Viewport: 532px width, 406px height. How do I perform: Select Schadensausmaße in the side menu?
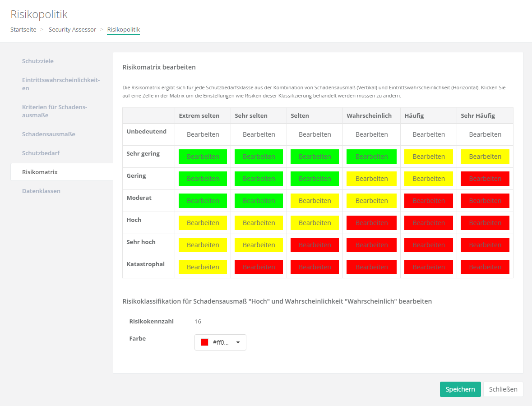49,134
